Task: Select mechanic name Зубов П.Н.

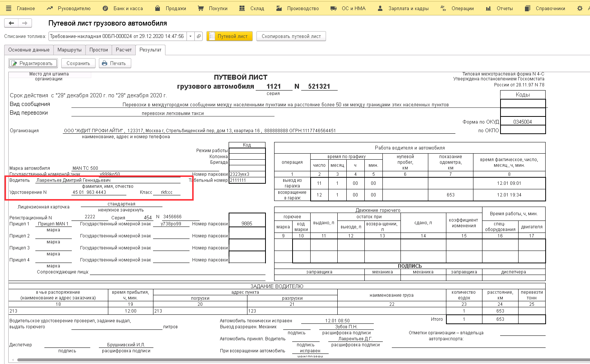Action: click(346, 327)
